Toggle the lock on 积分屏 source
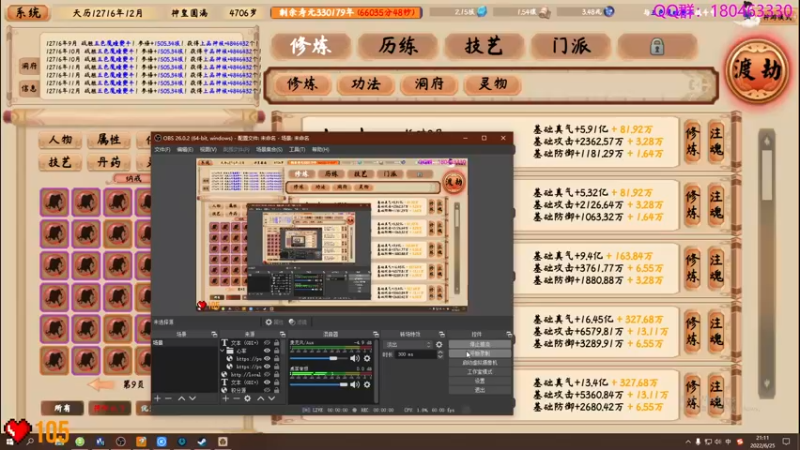This screenshot has height=450, width=800. (277, 390)
